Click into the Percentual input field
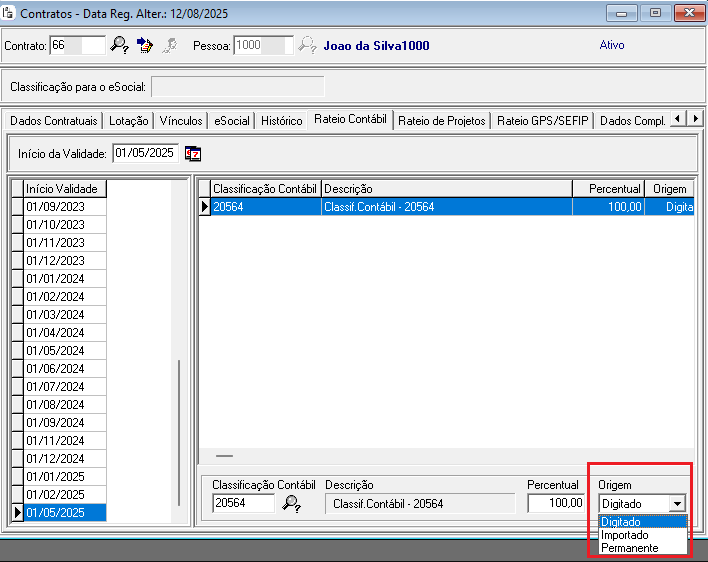 557,504
